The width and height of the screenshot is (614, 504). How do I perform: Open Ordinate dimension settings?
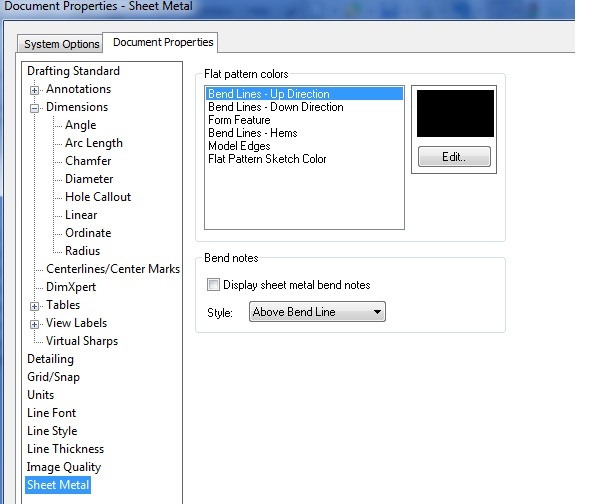point(88,233)
